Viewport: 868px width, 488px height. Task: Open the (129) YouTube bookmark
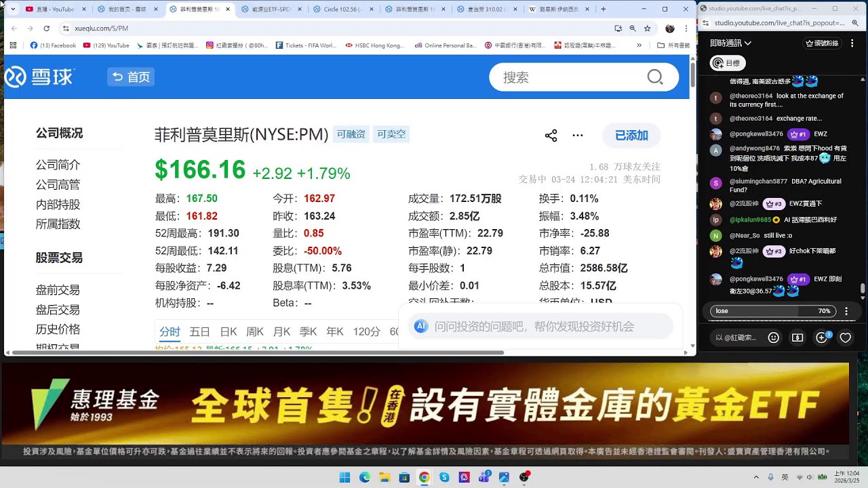pos(106,45)
